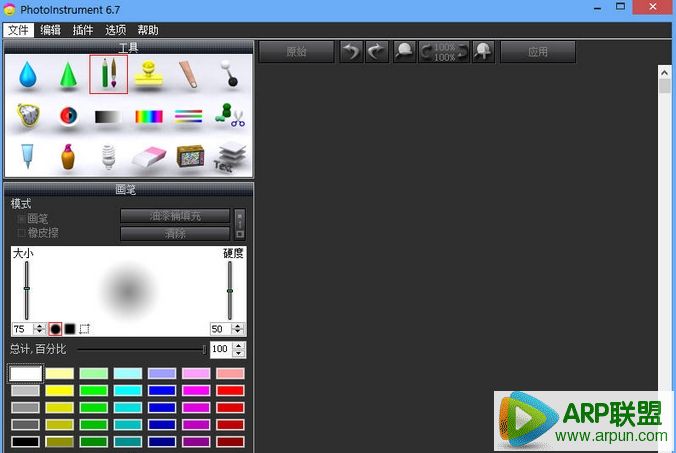This screenshot has width=676, height=453.
Task: Select the blue water drop blur tool
Action: (x=28, y=75)
